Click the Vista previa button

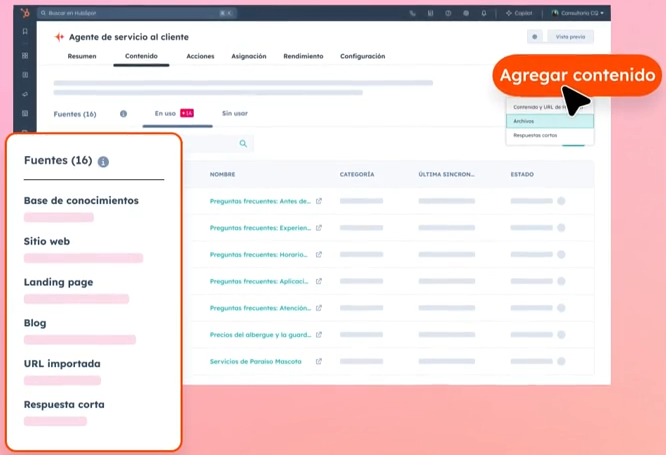570,36
